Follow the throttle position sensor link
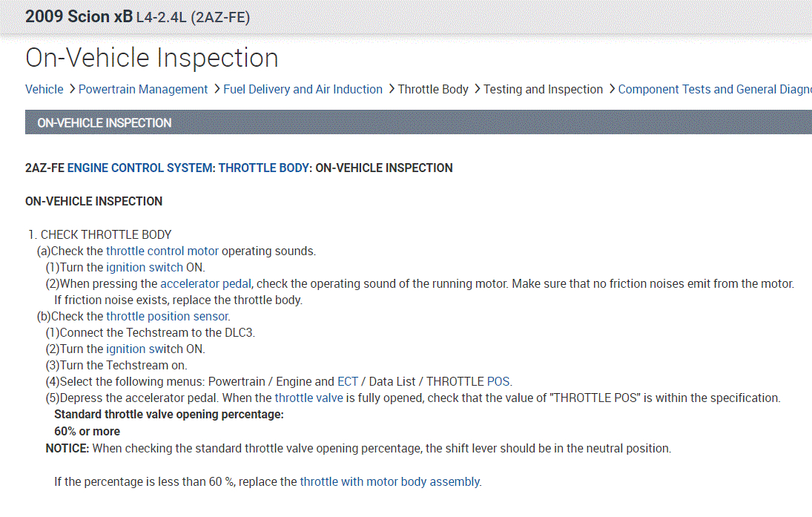Viewport: 812px width, 517px height. point(168,317)
